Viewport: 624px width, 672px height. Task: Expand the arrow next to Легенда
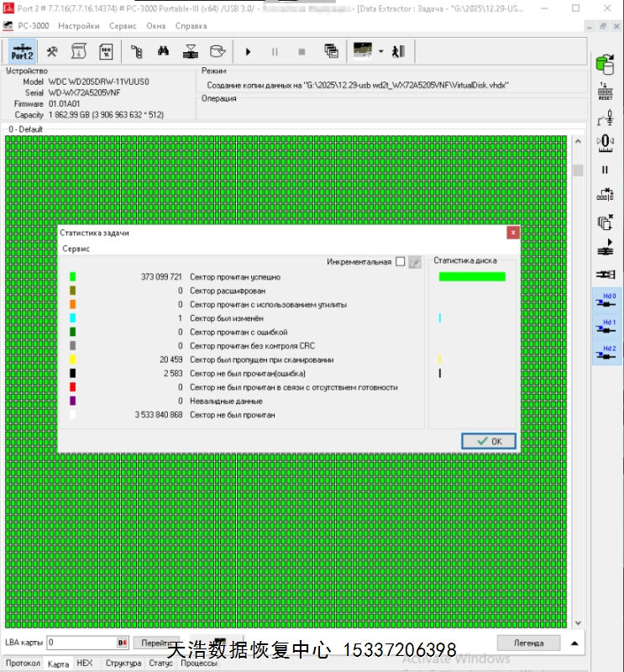pyautogui.click(x=574, y=643)
